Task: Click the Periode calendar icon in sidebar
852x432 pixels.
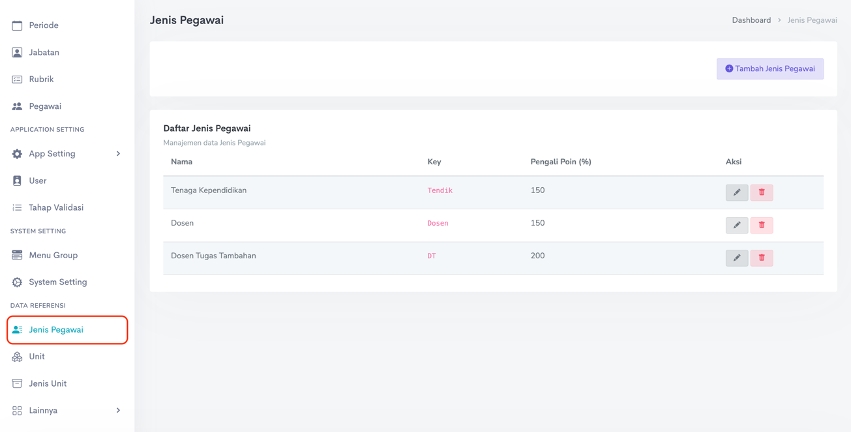Action: [x=17, y=25]
